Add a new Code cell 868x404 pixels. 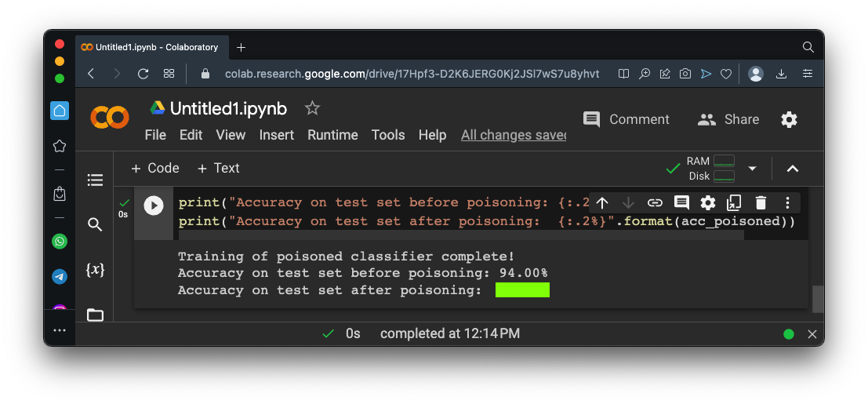point(155,168)
